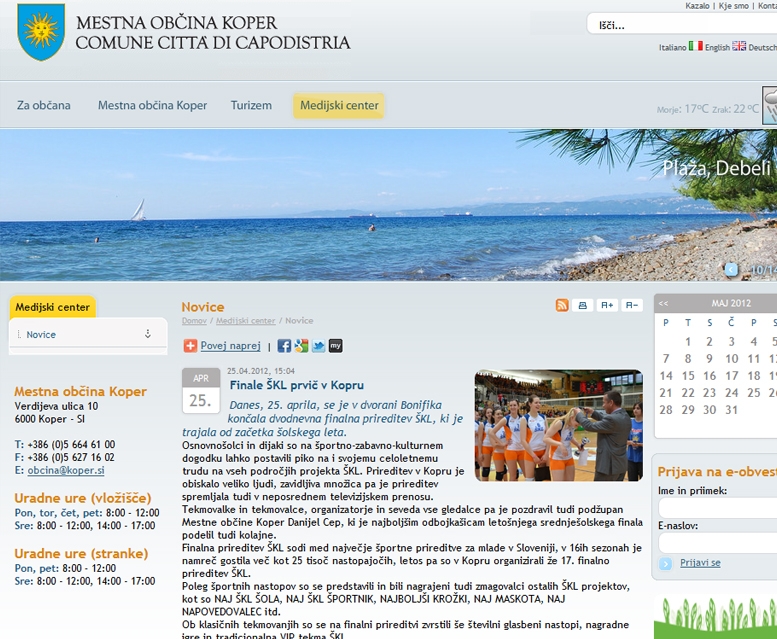Image resolution: width=777 pixels, height=639 pixels.
Task: Click the APR 25. date badge
Action: click(x=201, y=391)
